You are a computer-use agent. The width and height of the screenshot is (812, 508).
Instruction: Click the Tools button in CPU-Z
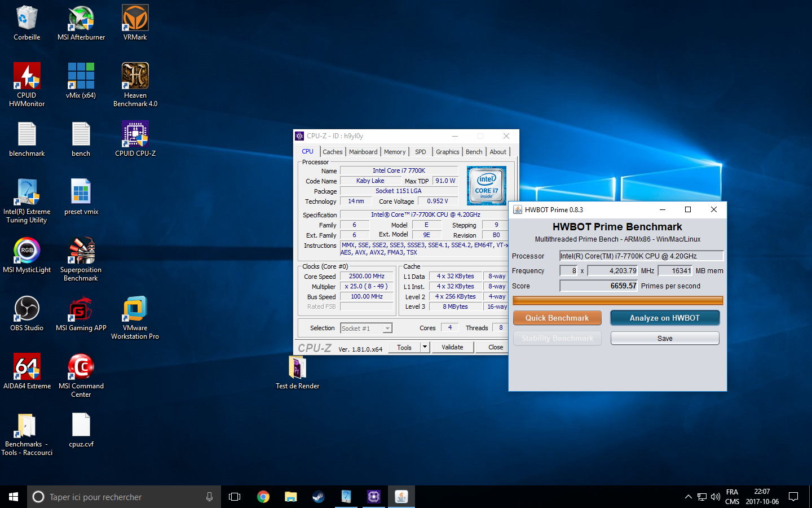pyautogui.click(x=404, y=347)
